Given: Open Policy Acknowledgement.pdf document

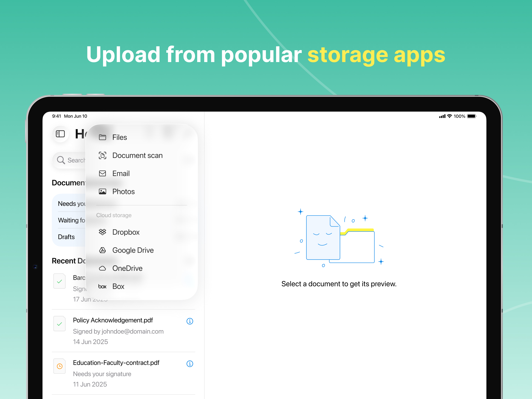Looking at the screenshot, I should point(113,320).
